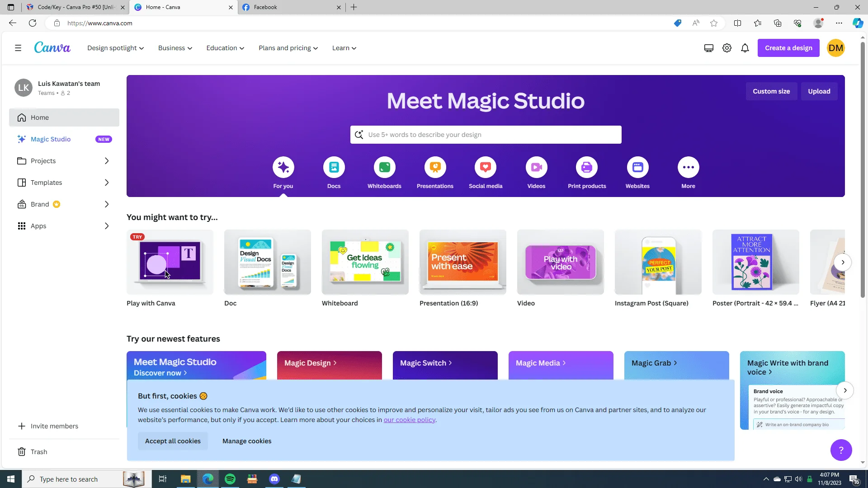Expand the Templates sidebar chevron

click(x=107, y=183)
